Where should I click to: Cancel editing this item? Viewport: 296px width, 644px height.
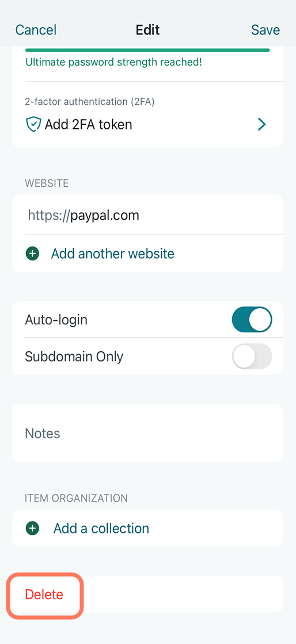[x=36, y=30]
